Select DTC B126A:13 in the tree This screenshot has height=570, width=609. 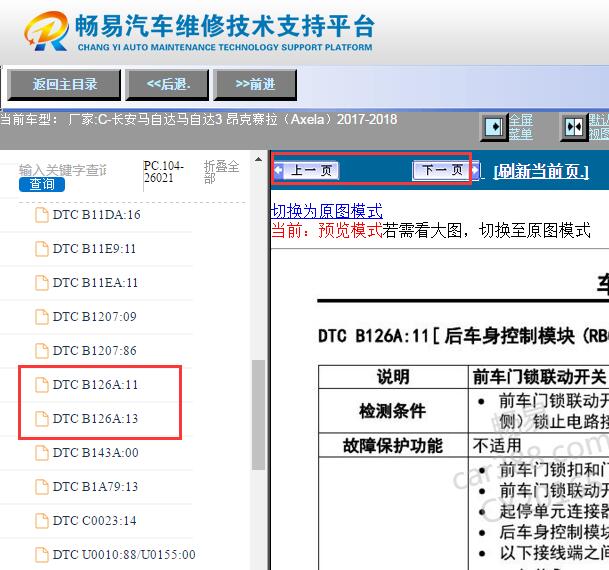(95, 419)
